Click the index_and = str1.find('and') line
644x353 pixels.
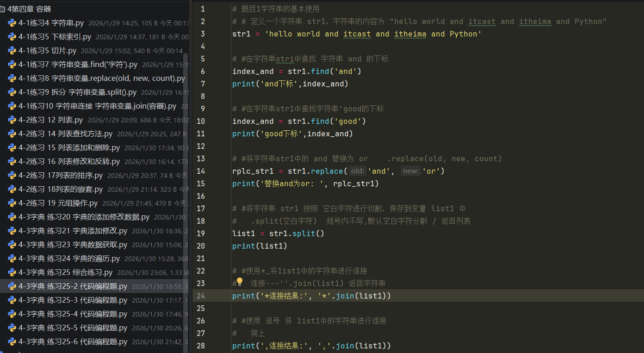click(x=297, y=71)
